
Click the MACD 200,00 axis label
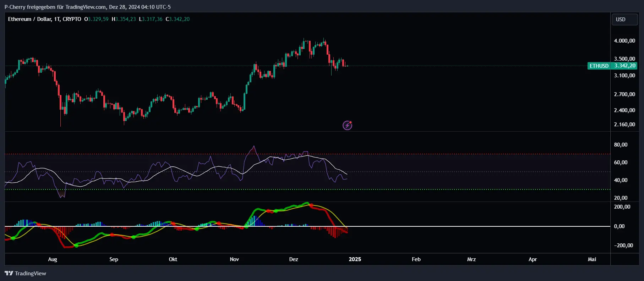[622, 207]
